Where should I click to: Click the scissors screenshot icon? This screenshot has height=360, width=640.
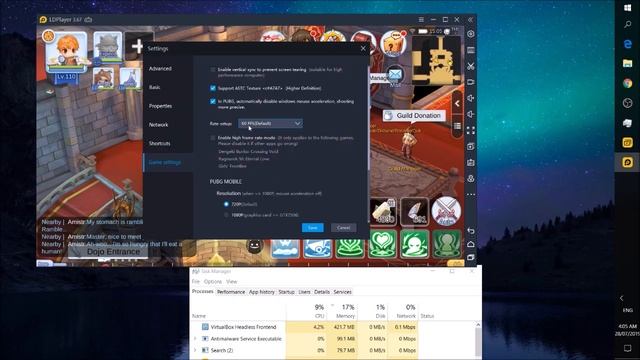pyautogui.click(x=471, y=66)
